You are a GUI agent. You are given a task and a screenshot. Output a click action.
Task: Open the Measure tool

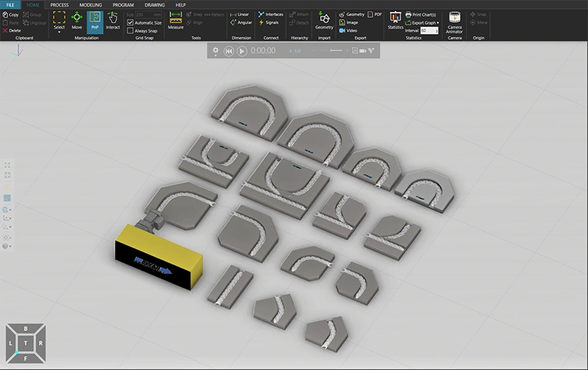click(x=176, y=20)
